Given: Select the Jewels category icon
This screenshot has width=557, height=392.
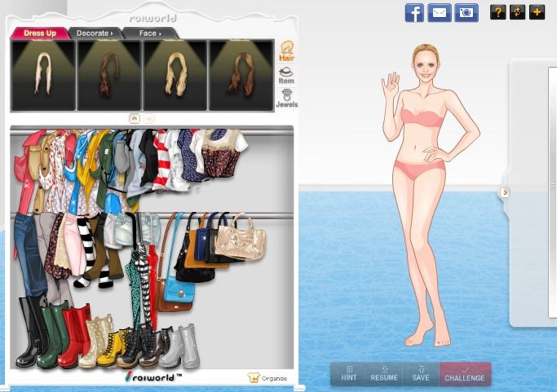Looking at the screenshot, I should point(286,98).
